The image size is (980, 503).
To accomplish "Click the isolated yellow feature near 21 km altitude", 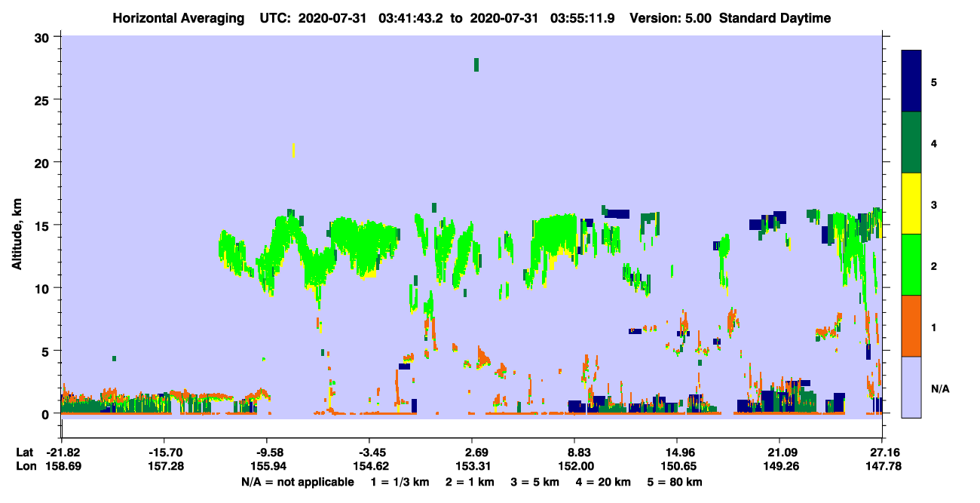I will pyautogui.click(x=293, y=150).
